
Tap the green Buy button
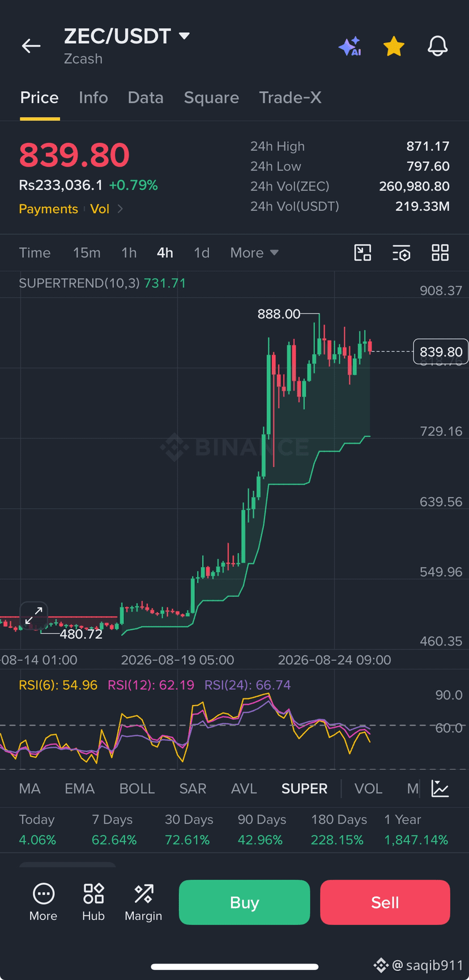244,902
